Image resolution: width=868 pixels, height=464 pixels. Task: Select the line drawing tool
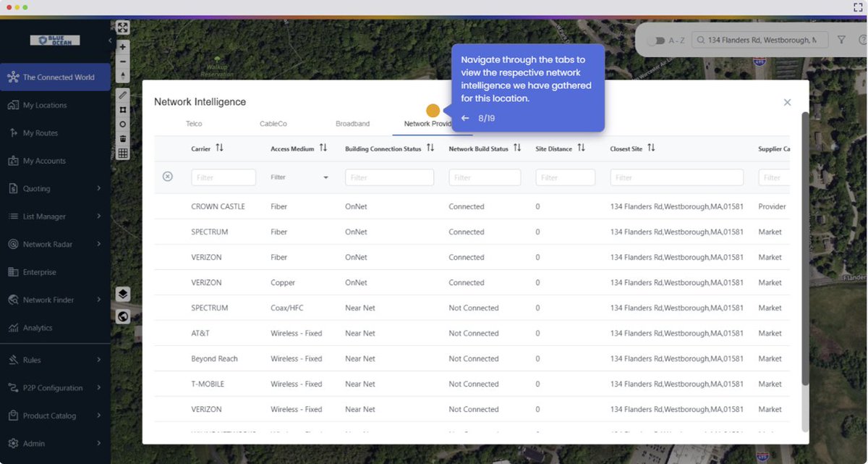click(x=123, y=95)
